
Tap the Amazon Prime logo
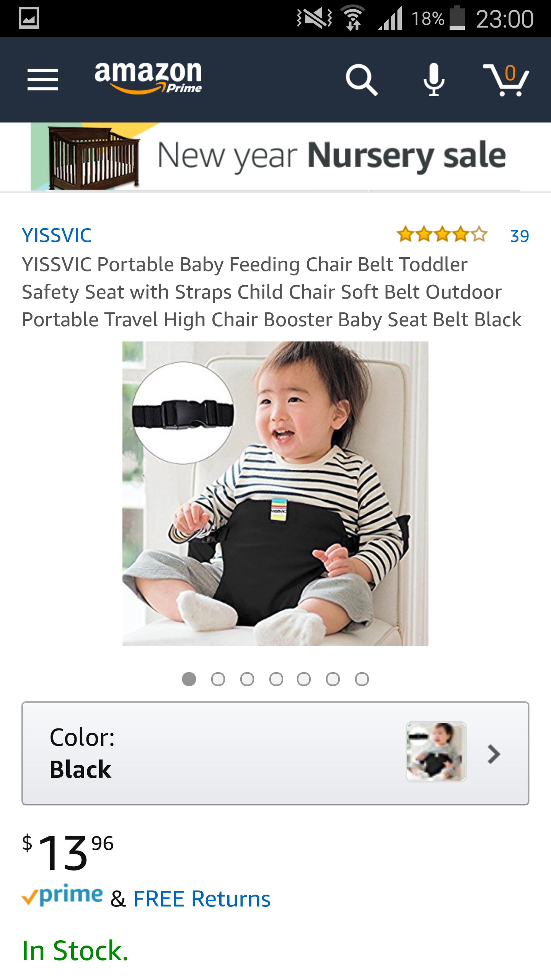pyautogui.click(x=148, y=77)
